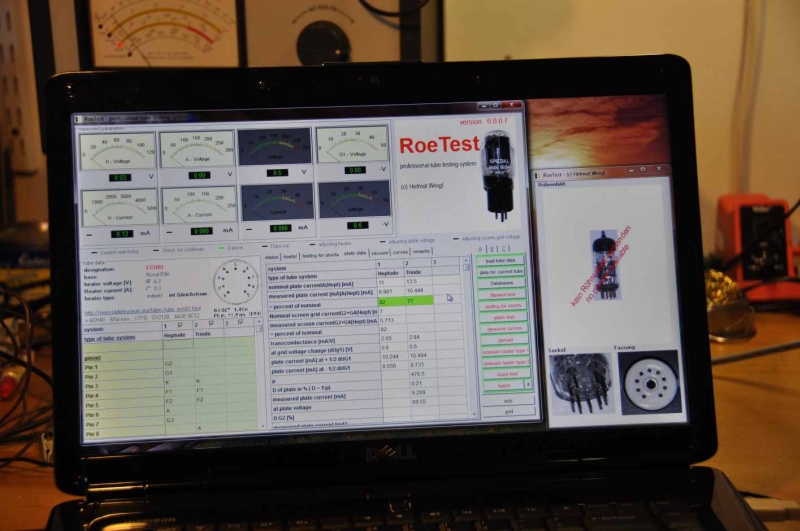Screen dimensions: 800x531
Task: Switch to the status tab
Action: (x=271, y=257)
